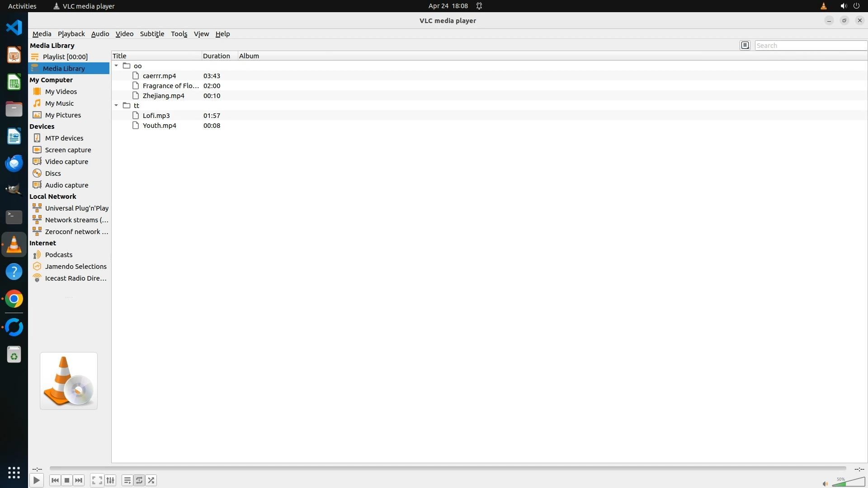This screenshot has width=868, height=488.
Task: Sort list by Duration column
Action: coord(217,56)
